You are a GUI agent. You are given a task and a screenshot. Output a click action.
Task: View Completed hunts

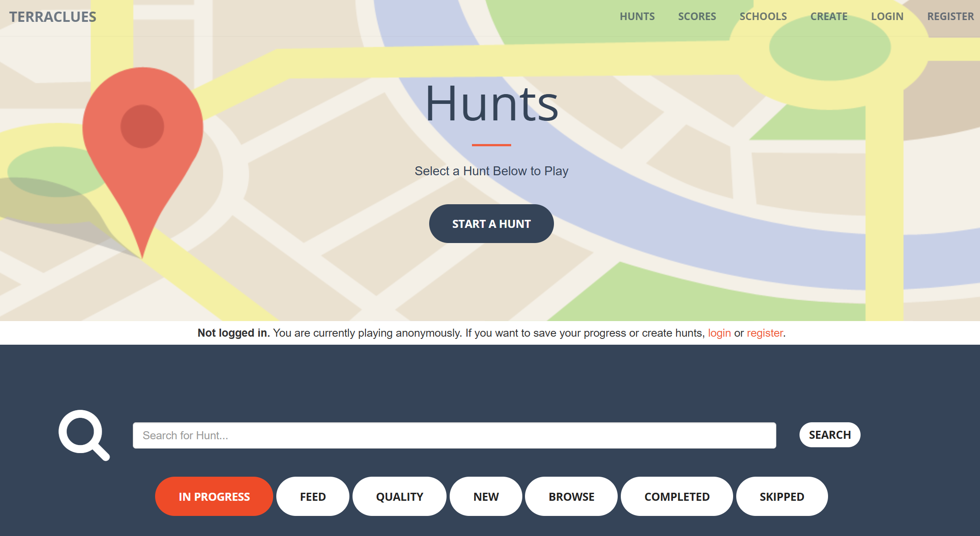click(677, 496)
